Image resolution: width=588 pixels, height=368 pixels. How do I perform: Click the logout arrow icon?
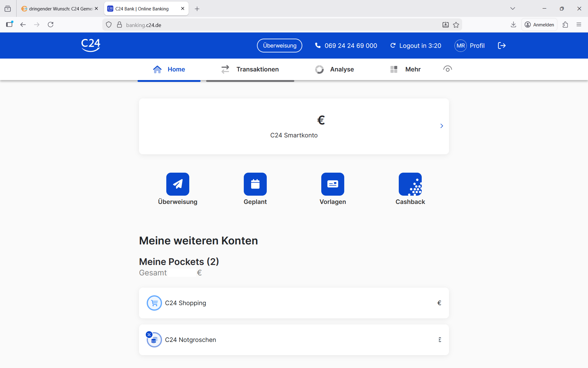click(x=502, y=46)
